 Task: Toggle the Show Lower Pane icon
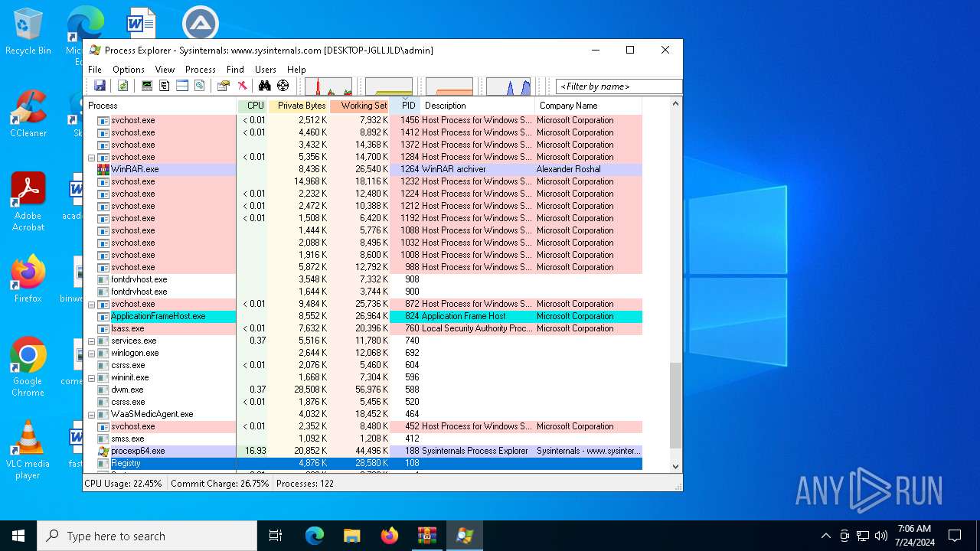click(182, 86)
